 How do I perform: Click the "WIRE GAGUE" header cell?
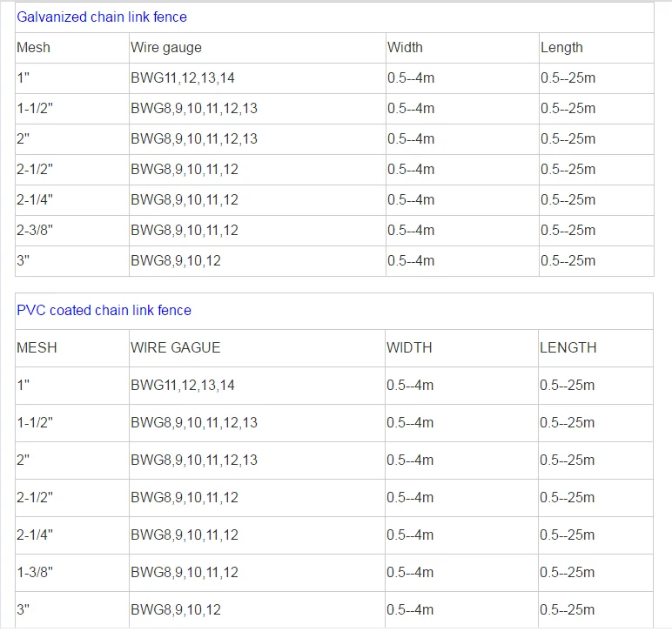(175, 347)
